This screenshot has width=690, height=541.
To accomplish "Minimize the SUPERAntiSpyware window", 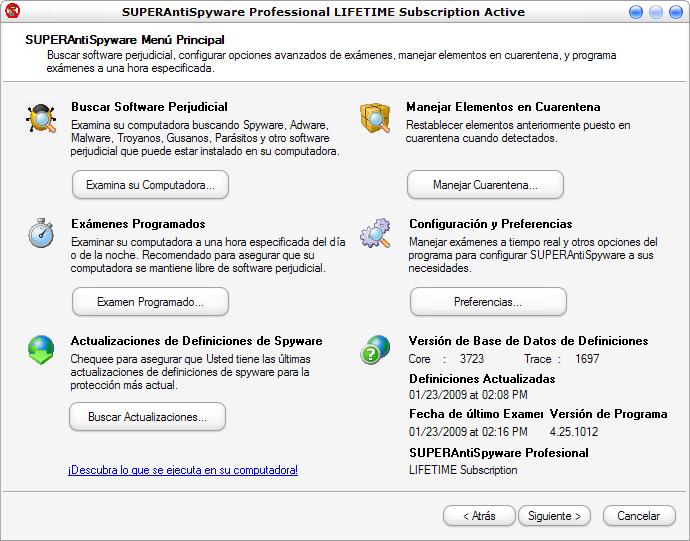I will (x=637, y=12).
